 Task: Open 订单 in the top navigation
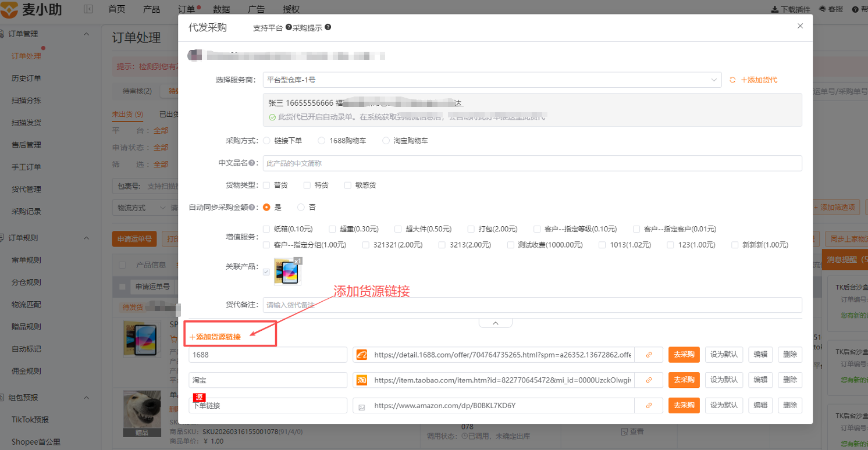(x=187, y=9)
